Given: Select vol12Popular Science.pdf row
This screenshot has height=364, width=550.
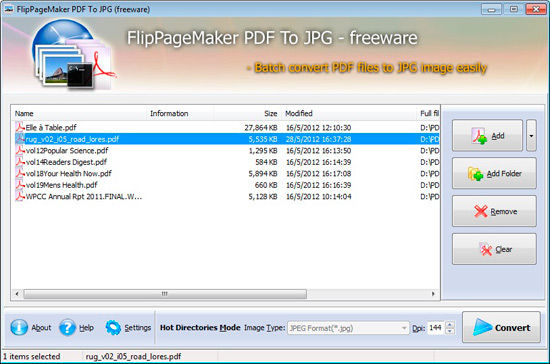Looking at the screenshot, I should click(x=225, y=150).
